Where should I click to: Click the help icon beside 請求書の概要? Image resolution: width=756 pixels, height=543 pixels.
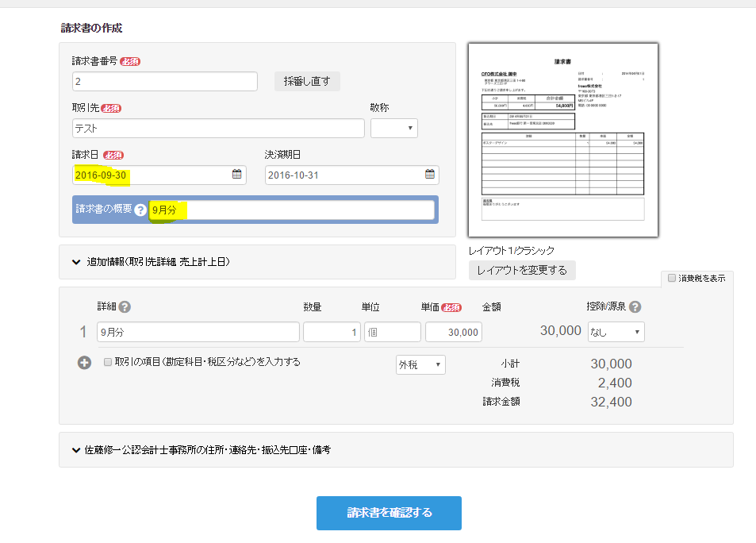[x=140, y=210]
